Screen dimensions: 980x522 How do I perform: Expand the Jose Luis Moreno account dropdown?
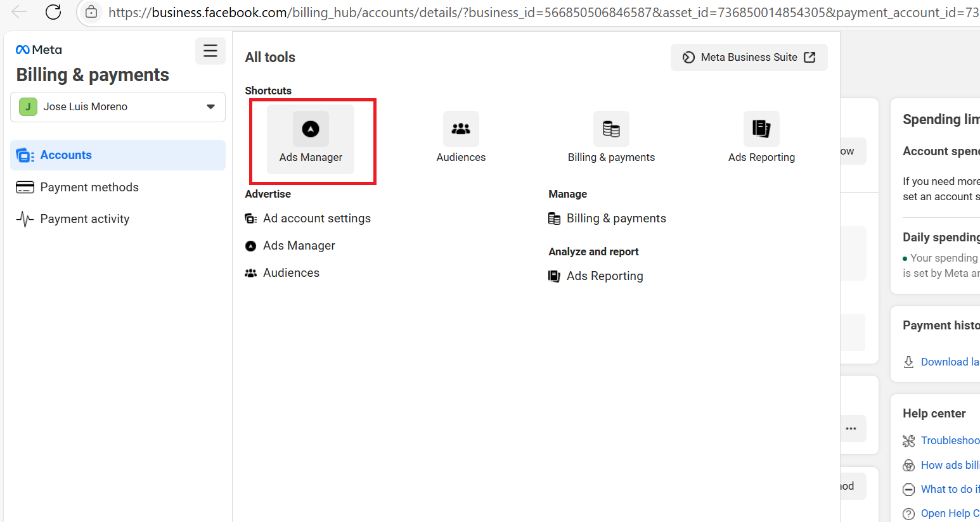click(x=118, y=107)
